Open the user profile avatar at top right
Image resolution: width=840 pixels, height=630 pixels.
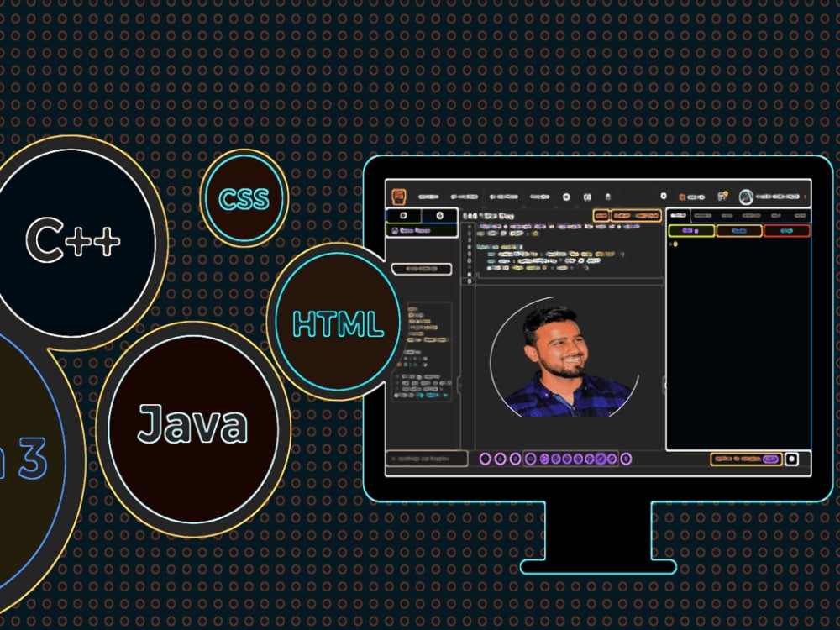(x=745, y=195)
